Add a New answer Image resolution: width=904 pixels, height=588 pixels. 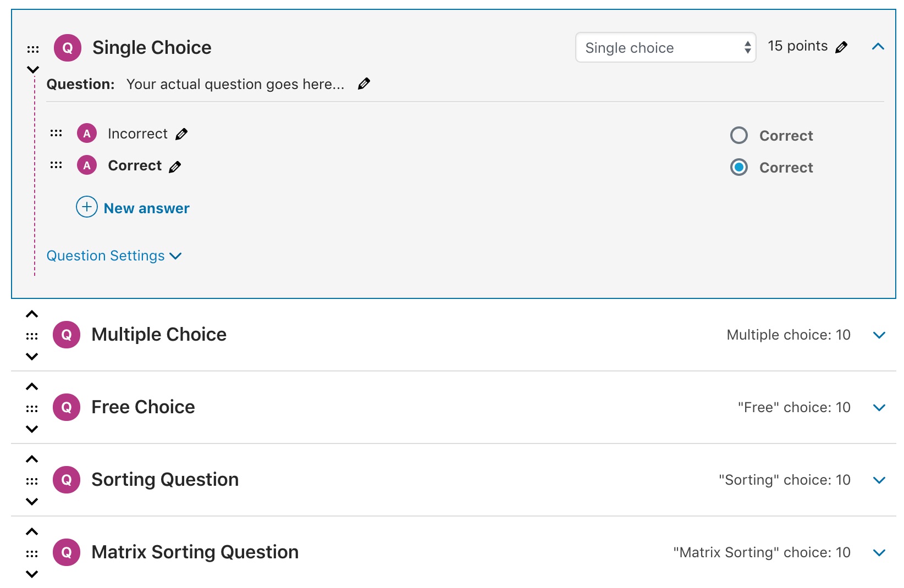(133, 208)
